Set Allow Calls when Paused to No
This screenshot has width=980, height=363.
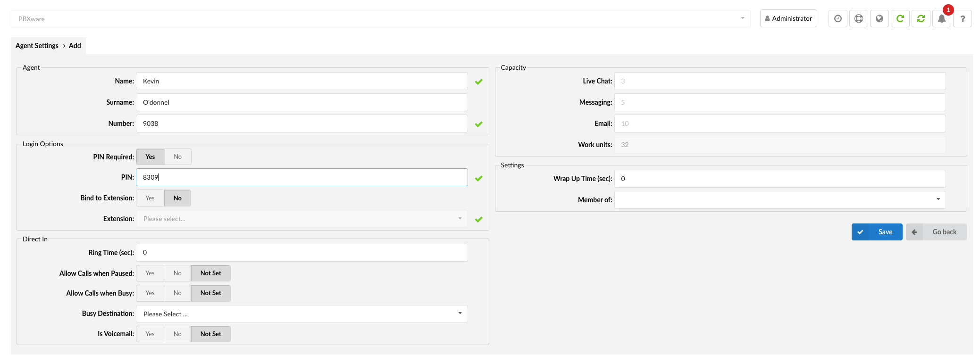(177, 273)
